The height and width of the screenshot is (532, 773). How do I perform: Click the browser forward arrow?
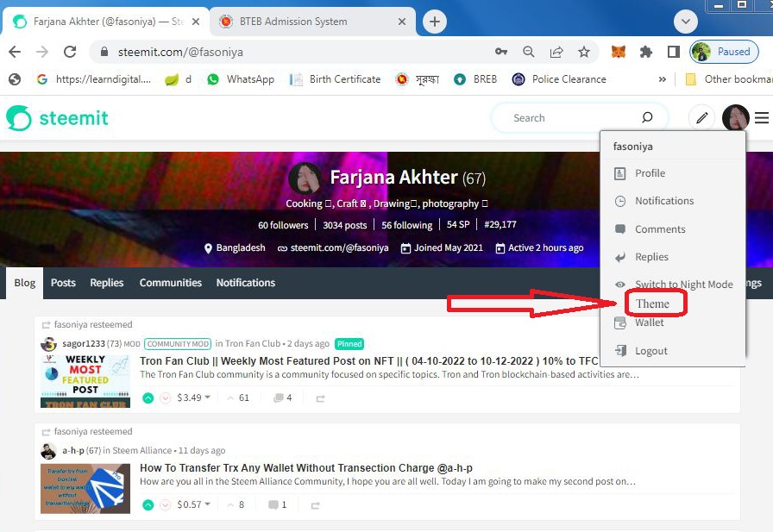42,52
